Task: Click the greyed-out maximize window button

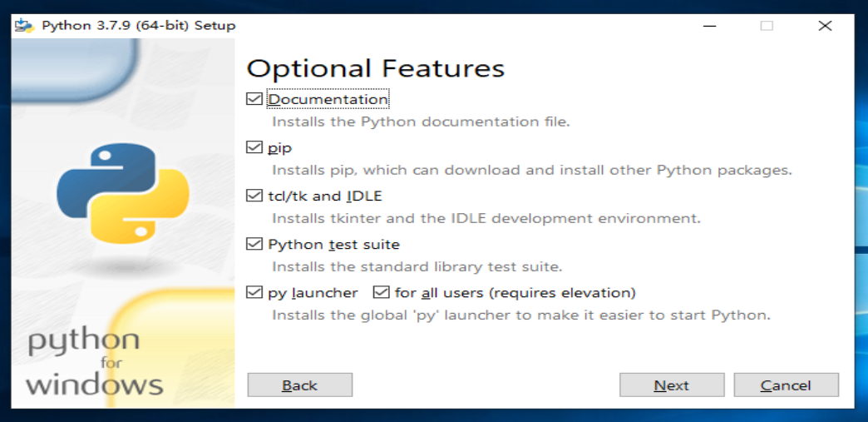Action: click(766, 26)
